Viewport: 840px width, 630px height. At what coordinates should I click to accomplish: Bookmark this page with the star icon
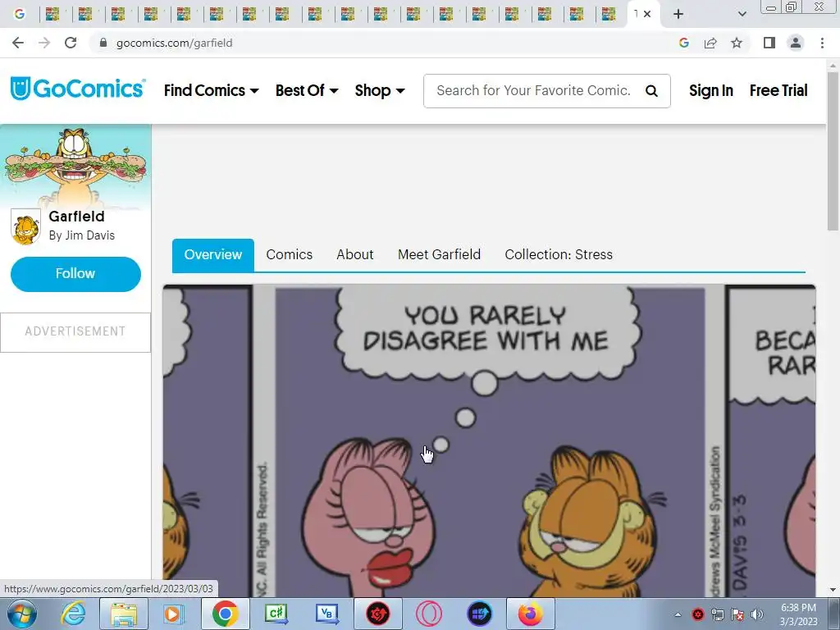coord(737,43)
